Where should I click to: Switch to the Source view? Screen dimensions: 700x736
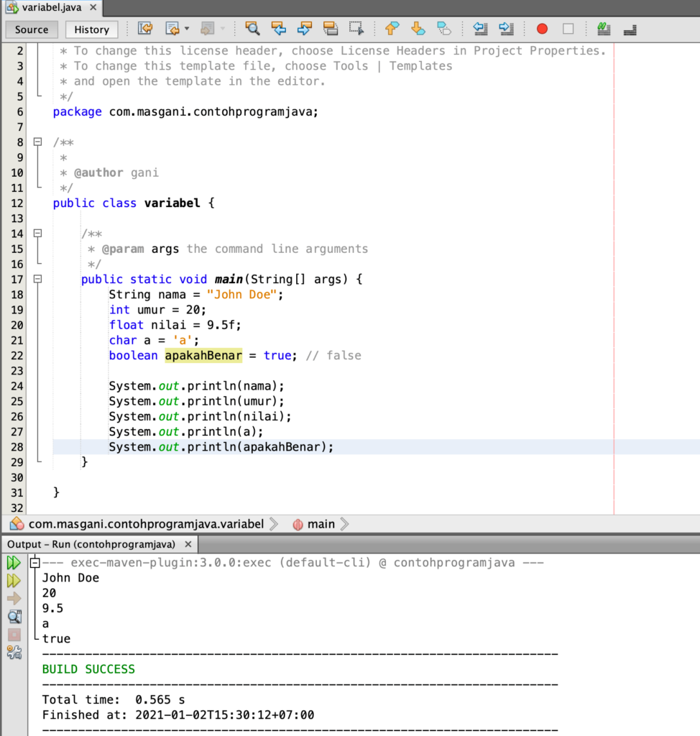pyautogui.click(x=32, y=29)
